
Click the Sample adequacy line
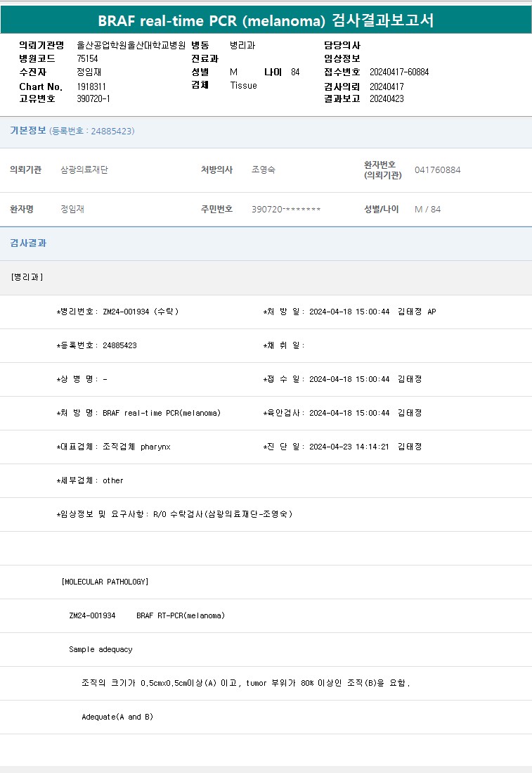click(x=100, y=649)
